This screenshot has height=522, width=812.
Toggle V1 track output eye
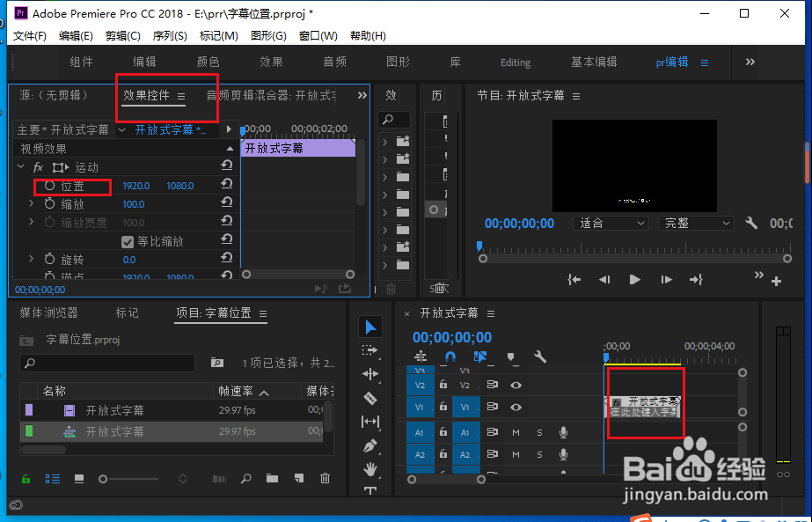[516, 407]
